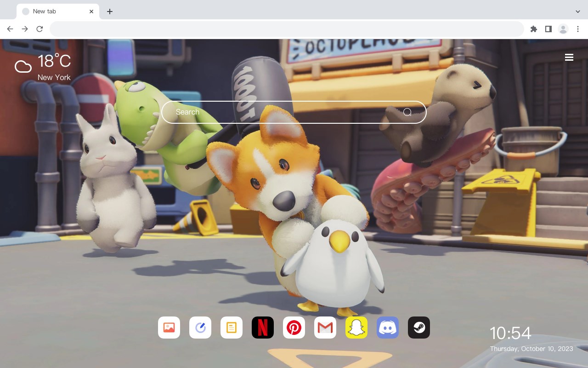Launch the Discord shortcut

tap(388, 328)
